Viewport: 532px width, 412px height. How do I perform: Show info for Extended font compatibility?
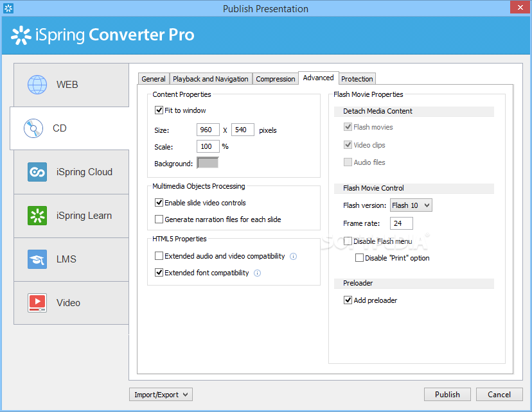point(257,273)
